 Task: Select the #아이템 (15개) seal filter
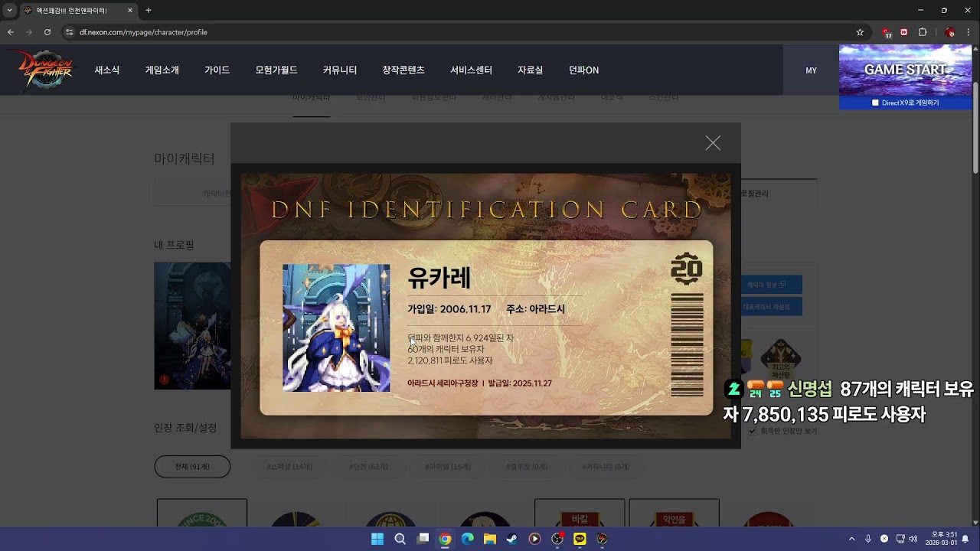448,466
